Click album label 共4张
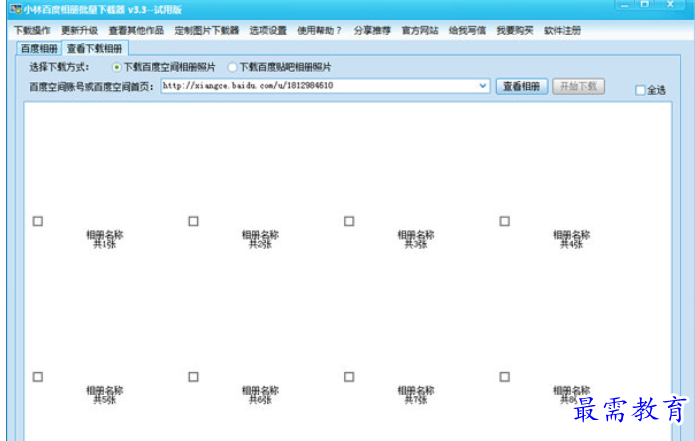This screenshot has height=441, width=695. [x=571, y=244]
